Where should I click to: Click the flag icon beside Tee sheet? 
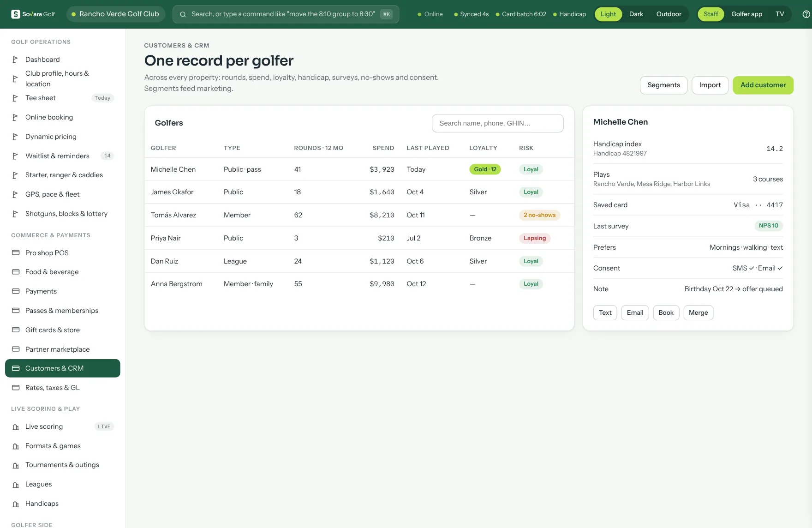[x=15, y=98]
